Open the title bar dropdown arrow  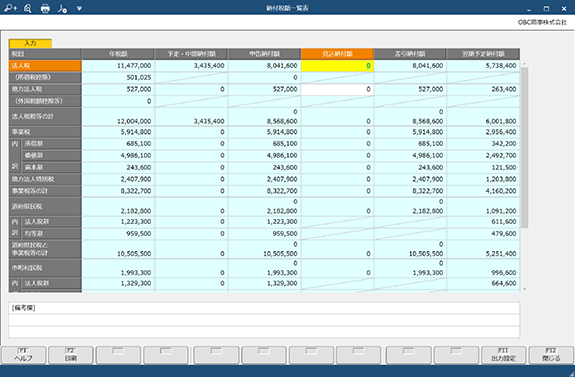pyautogui.click(x=79, y=8)
